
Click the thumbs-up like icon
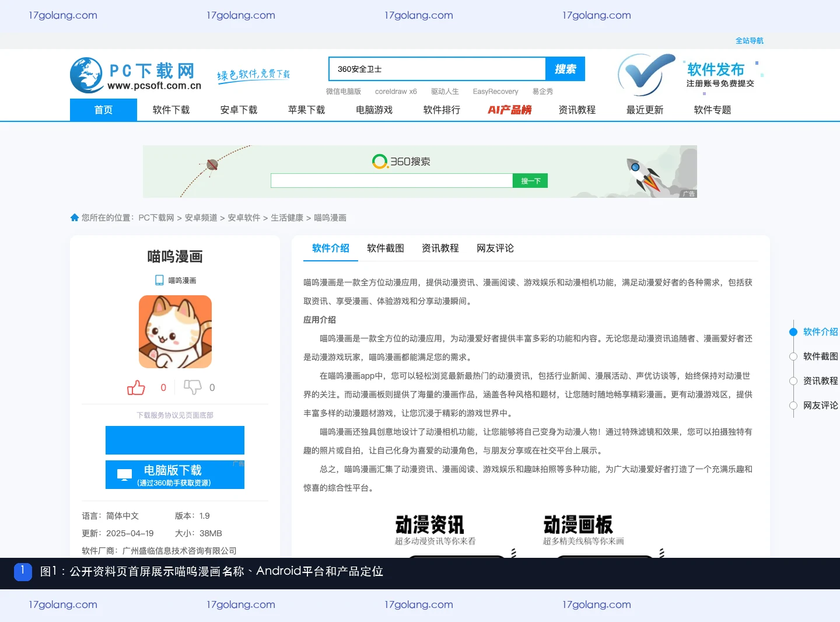coord(136,387)
